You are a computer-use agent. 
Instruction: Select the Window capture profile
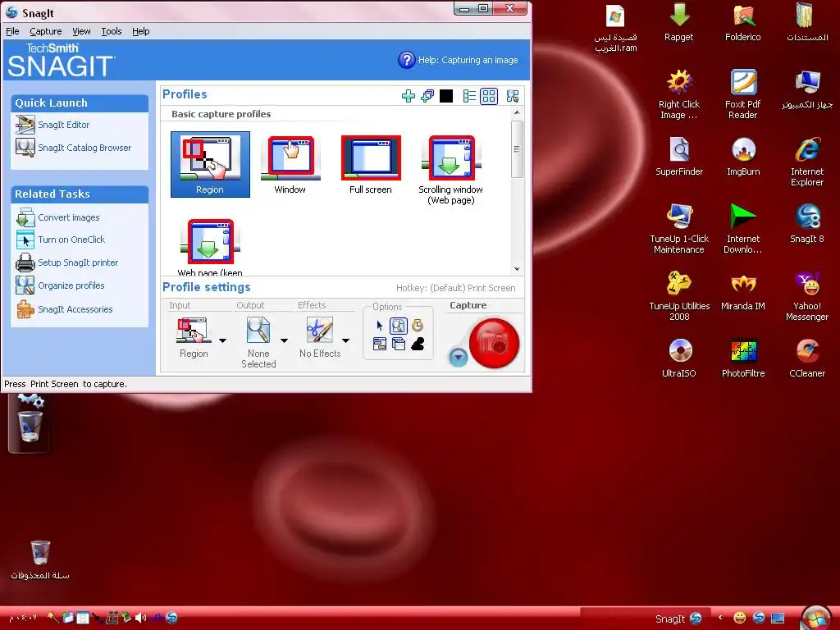point(290,164)
